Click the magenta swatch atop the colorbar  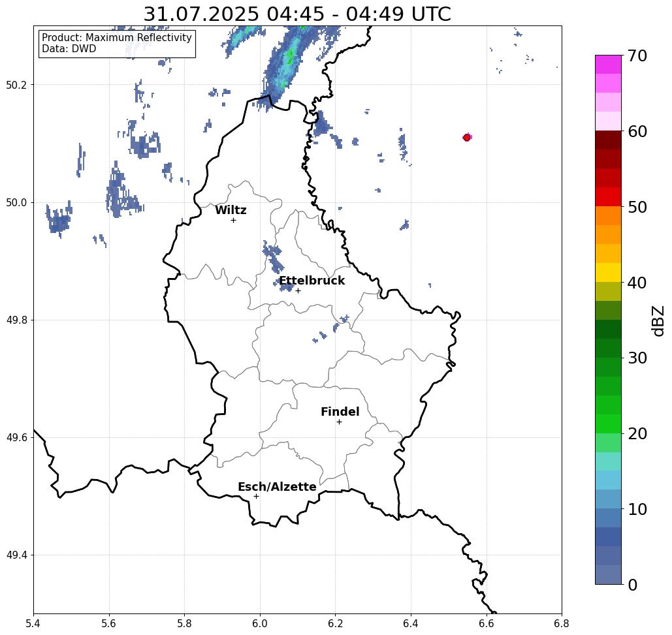[x=608, y=65]
